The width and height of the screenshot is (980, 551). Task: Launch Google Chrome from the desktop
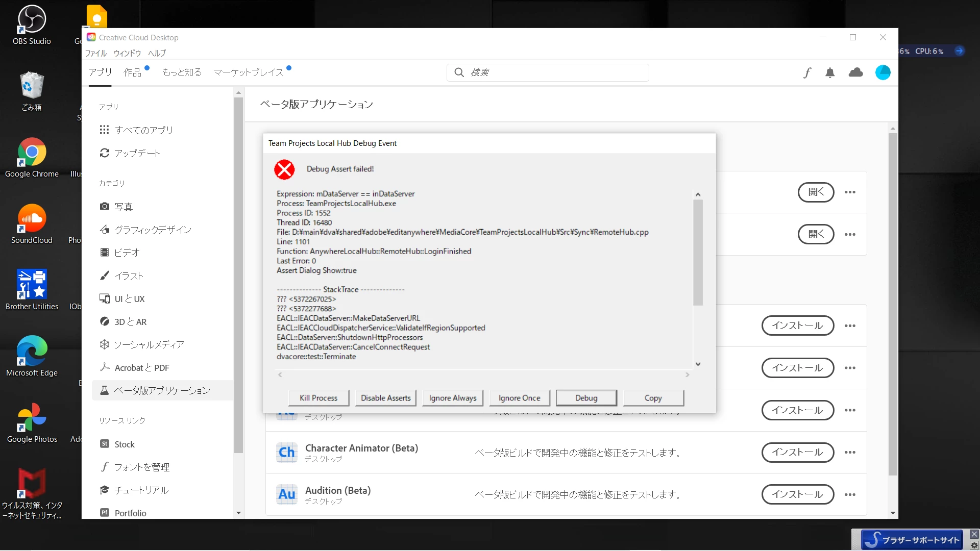32,158
